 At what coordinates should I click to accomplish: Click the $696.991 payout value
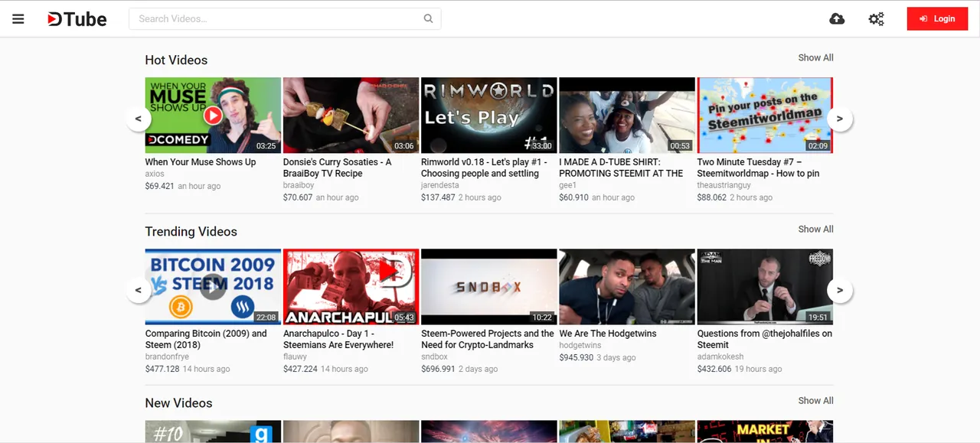(x=438, y=369)
